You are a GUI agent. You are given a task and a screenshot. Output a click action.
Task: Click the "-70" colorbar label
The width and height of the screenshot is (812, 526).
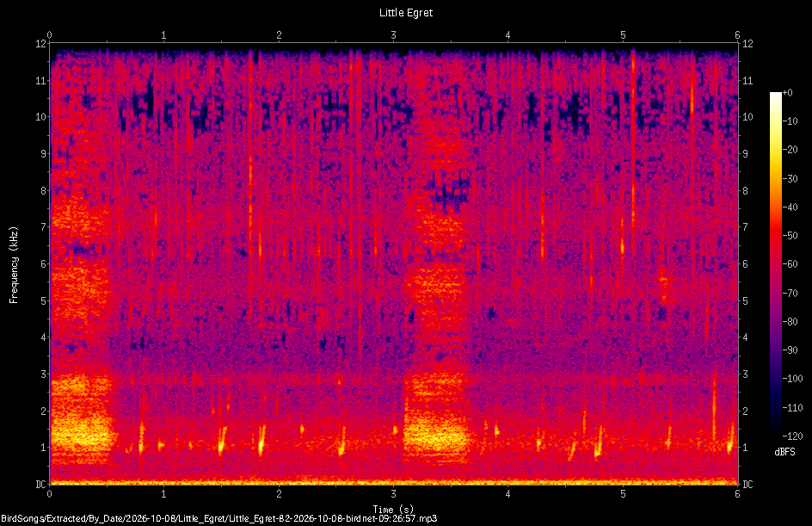[x=790, y=294]
